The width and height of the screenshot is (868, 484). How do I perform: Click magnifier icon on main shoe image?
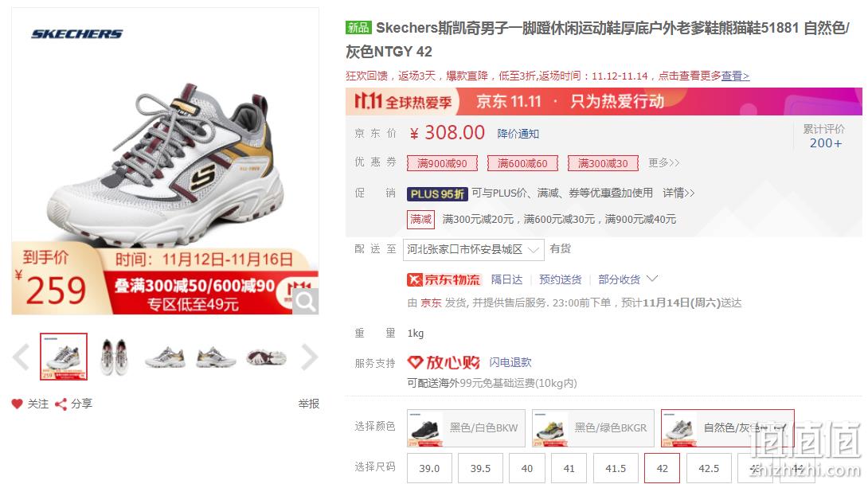305,302
